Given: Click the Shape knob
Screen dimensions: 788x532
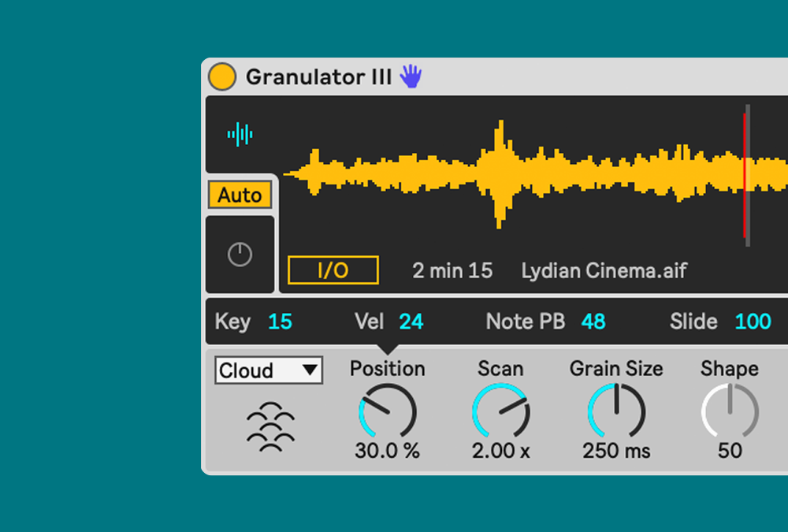Looking at the screenshot, I should click(x=730, y=411).
